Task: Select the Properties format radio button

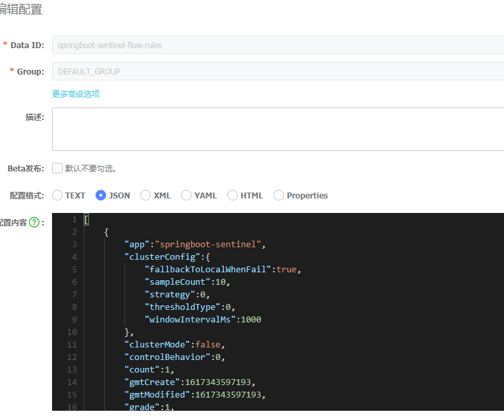Action: tap(279, 195)
